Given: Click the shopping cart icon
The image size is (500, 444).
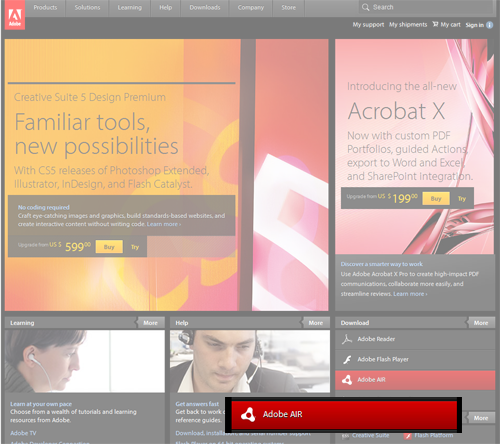Looking at the screenshot, I should [435, 24].
